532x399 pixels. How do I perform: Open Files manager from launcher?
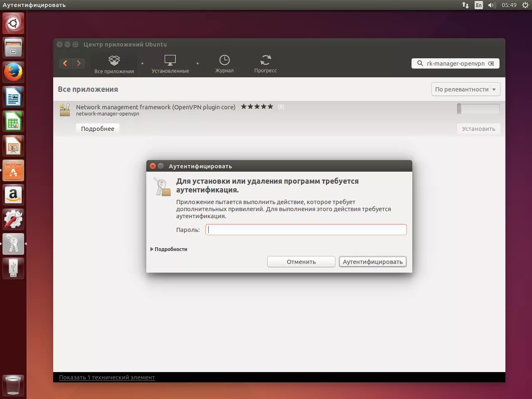point(13,48)
